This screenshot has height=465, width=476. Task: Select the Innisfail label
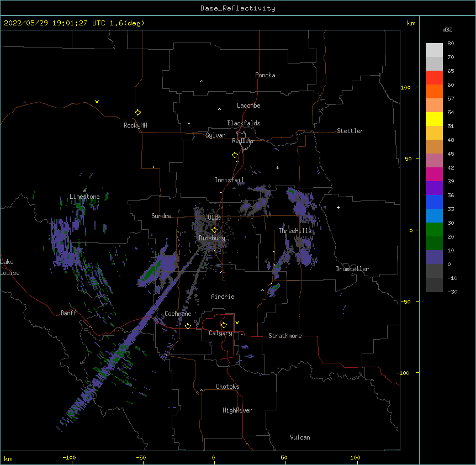(229, 180)
